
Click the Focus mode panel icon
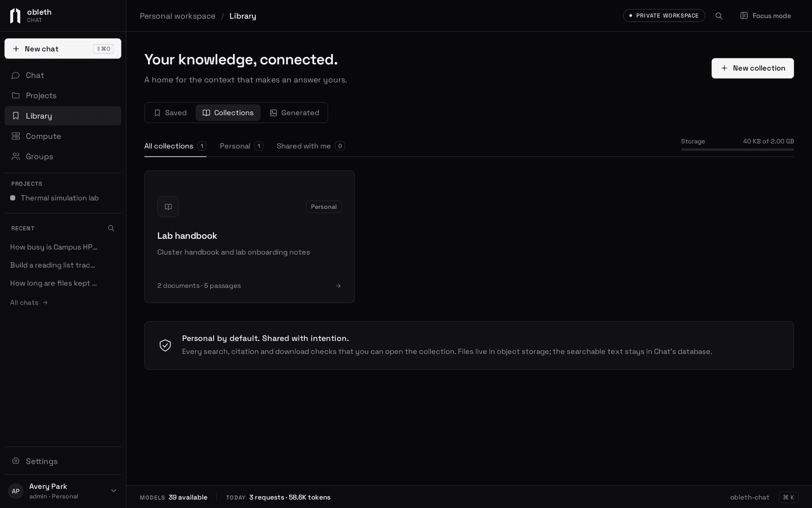pos(744,16)
